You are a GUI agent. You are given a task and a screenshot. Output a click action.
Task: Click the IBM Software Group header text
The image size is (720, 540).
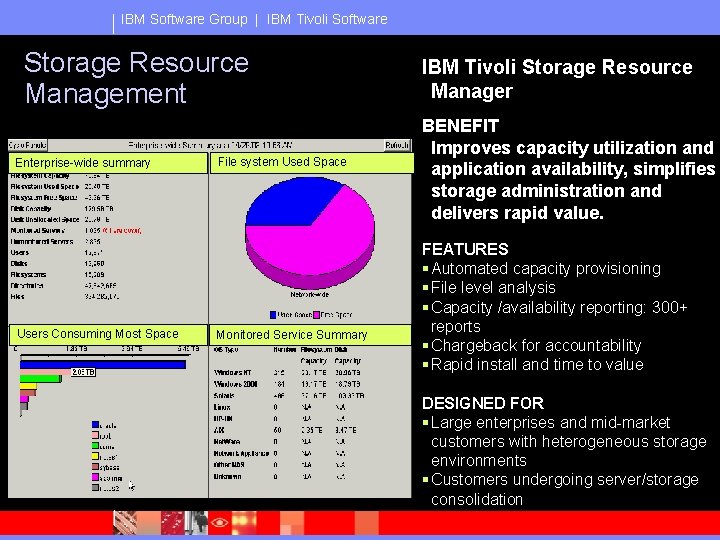tap(184, 19)
